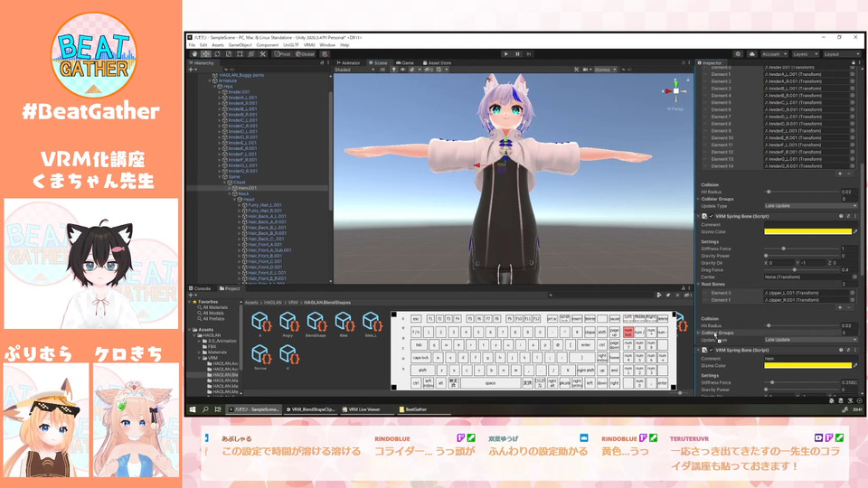Image resolution: width=868 pixels, height=488 pixels.
Task: Collapse the Armature node in Hierarchy
Action: [x=211, y=80]
